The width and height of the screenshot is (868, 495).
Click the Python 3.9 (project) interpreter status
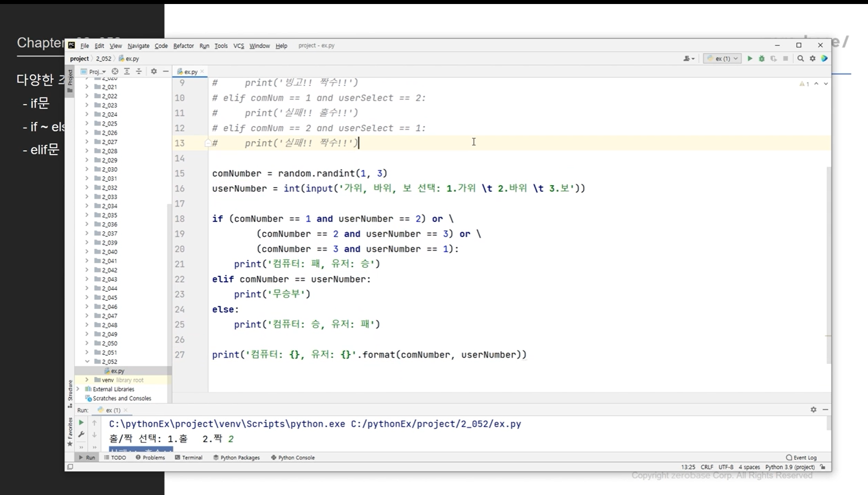coord(790,467)
